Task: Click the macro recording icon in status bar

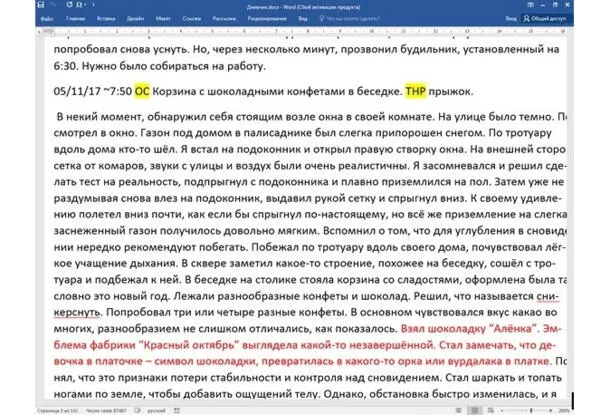Action: [x=177, y=410]
